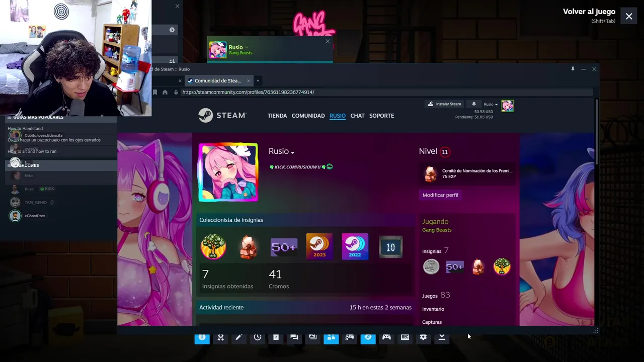Open the overlay settings gear icon
This screenshot has width=644, height=362.
point(423,338)
